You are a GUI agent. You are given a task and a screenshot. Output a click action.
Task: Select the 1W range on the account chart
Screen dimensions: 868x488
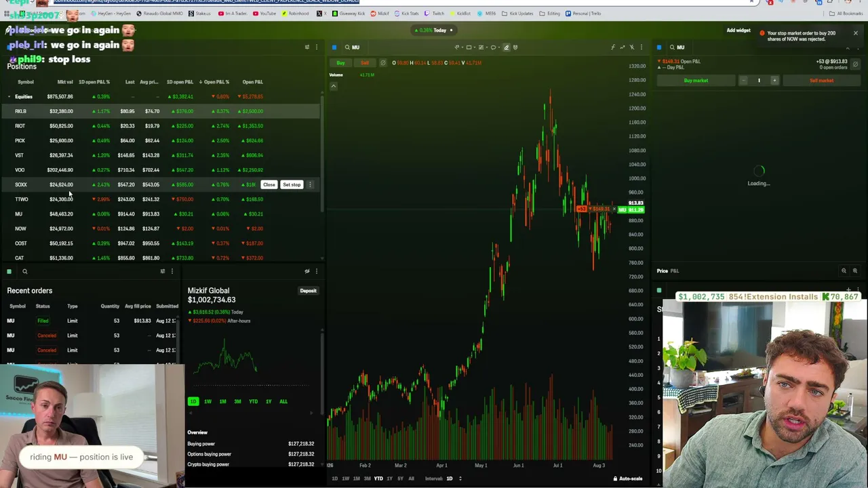(208, 402)
